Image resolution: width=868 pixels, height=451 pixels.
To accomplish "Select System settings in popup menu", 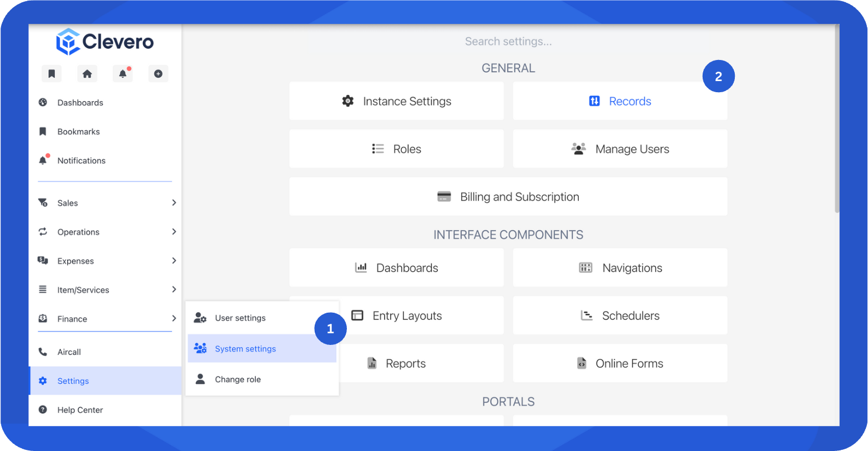I will click(x=262, y=348).
